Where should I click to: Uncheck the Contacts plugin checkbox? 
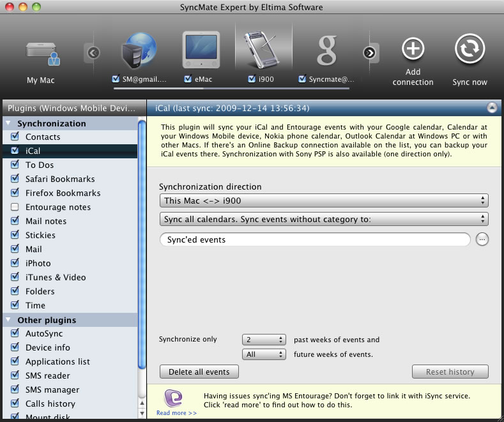coord(15,137)
